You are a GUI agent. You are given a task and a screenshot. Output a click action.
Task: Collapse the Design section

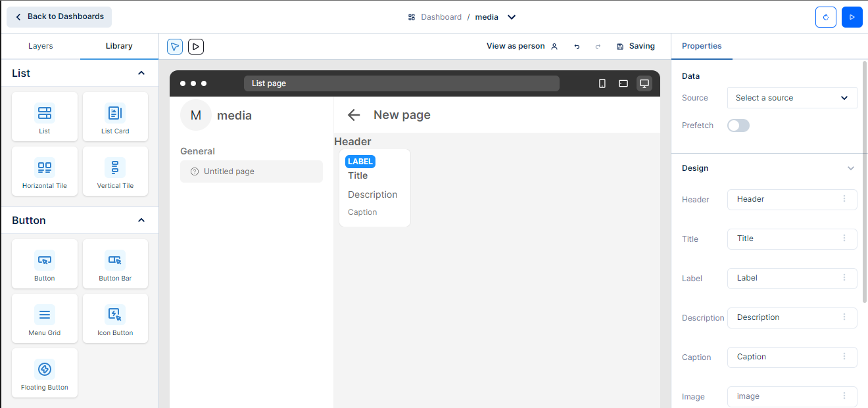(x=850, y=168)
